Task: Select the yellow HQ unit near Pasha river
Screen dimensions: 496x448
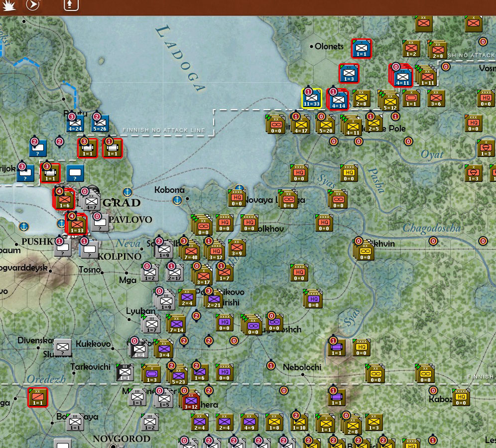Action: [x=349, y=173]
